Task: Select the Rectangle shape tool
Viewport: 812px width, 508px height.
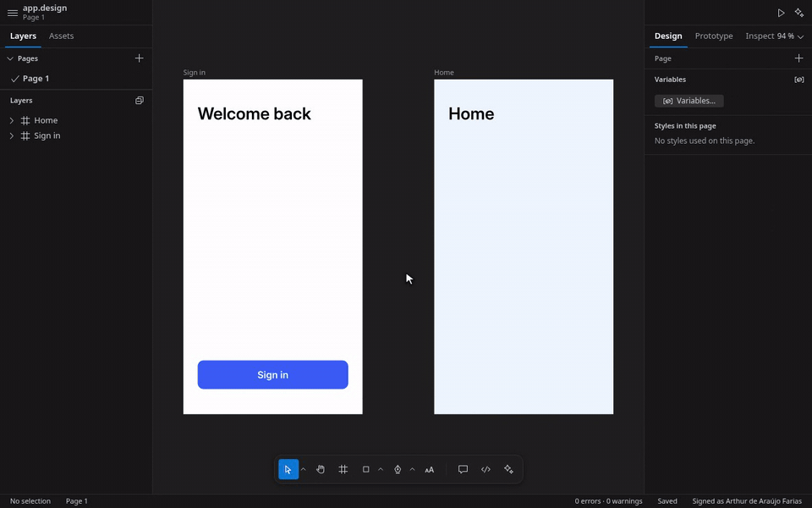Action: (365, 470)
